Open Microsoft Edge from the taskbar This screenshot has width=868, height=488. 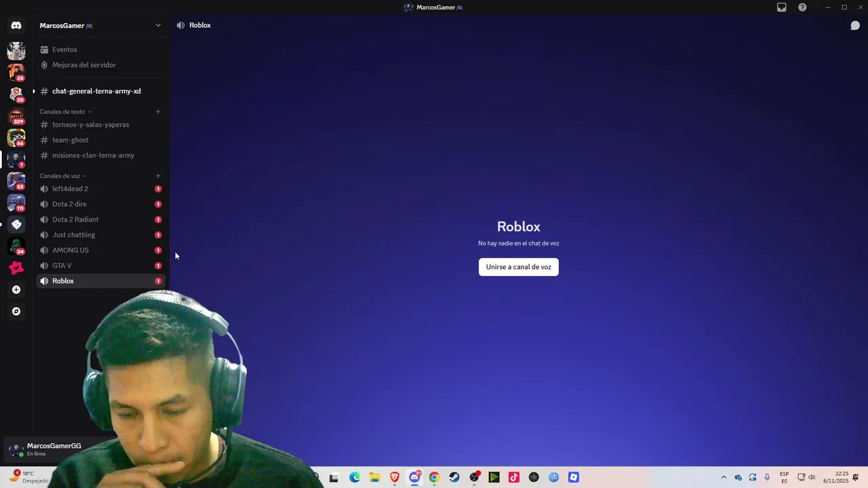coord(355,478)
